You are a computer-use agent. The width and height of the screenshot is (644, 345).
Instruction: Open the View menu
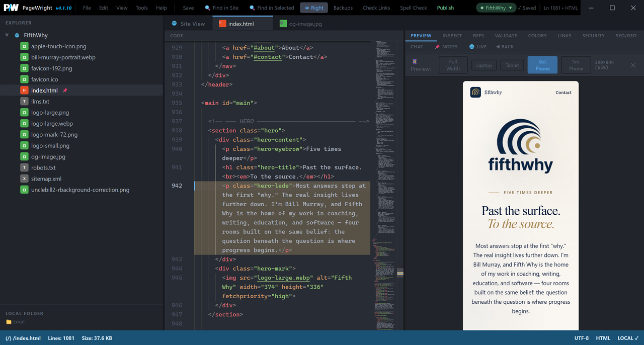[x=122, y=8]
